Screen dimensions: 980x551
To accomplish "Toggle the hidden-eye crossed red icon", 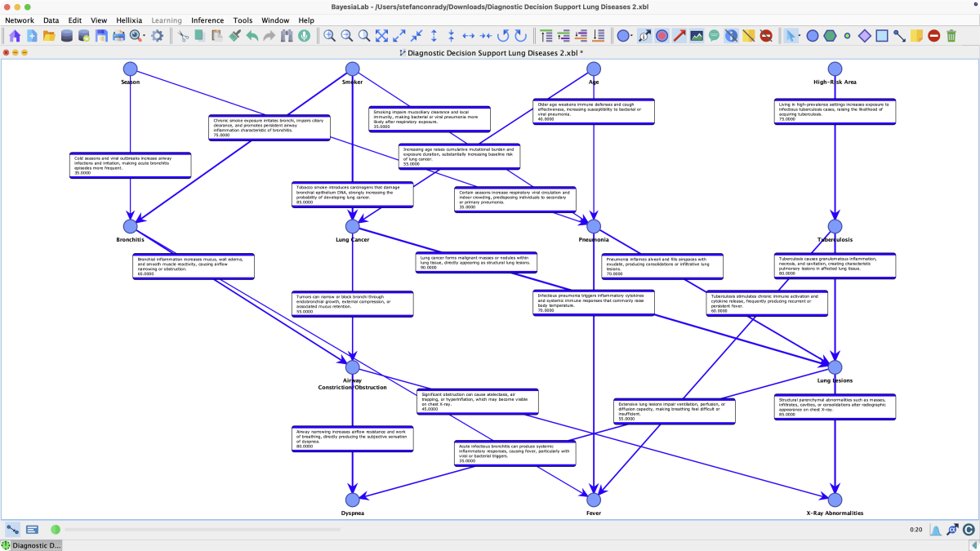I will 766,36.
